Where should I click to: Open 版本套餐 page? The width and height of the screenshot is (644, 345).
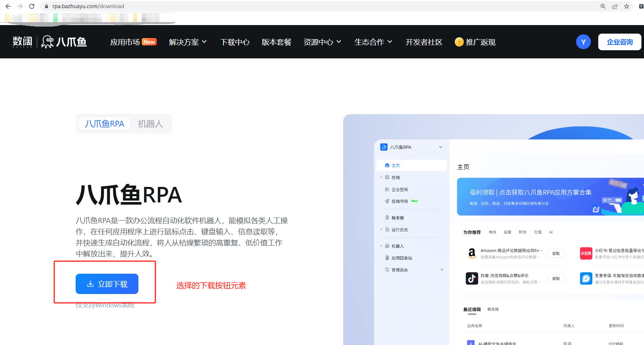(x=276, y=42)
